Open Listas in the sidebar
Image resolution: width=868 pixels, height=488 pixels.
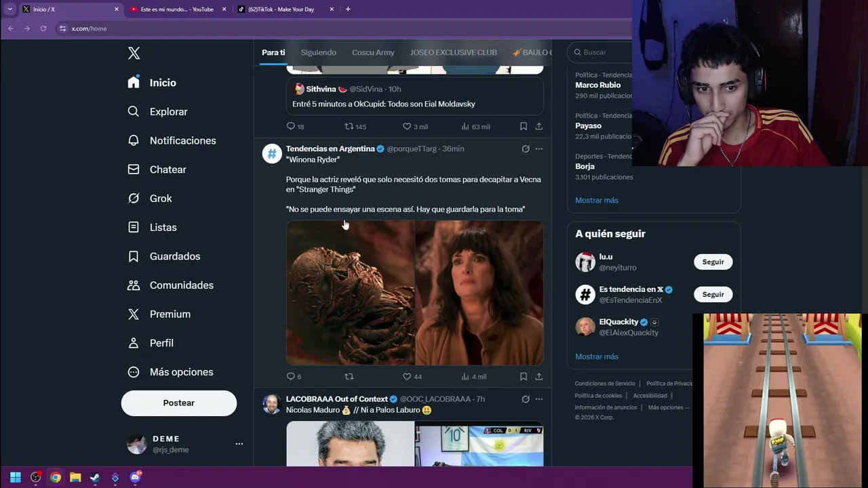tap(153, 227)
